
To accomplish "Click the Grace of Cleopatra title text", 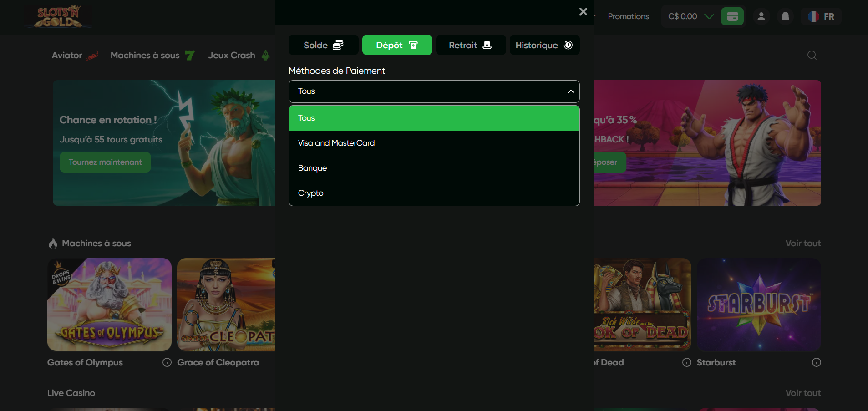I will (218, 363).
